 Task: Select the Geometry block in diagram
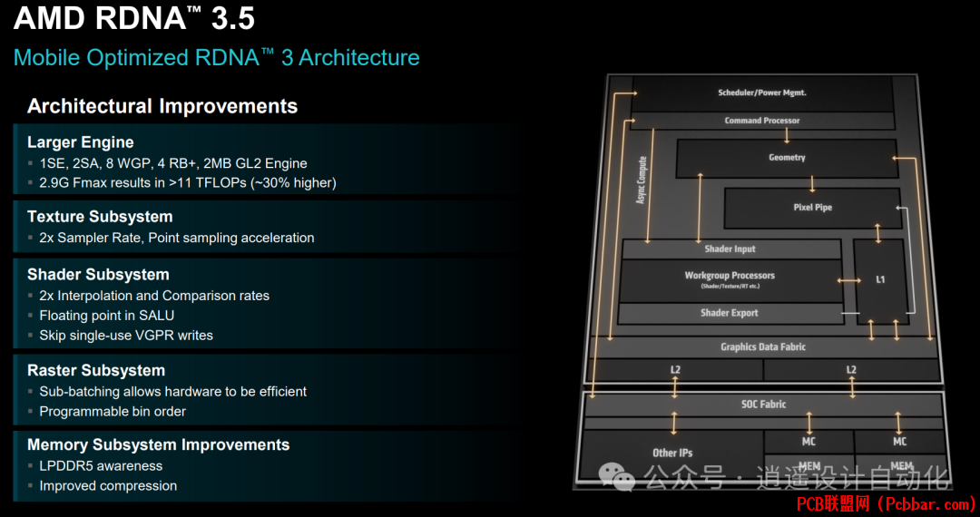point(787,158)
